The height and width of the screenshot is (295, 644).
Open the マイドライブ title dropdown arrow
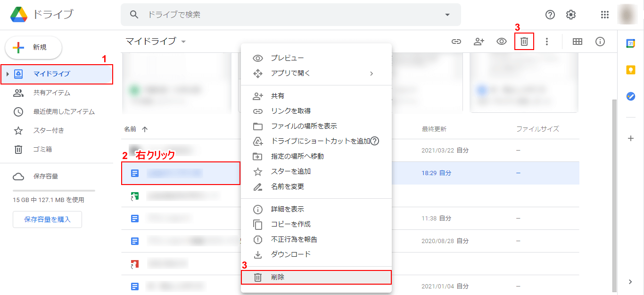pyautogui.click(x=183, y=42)
